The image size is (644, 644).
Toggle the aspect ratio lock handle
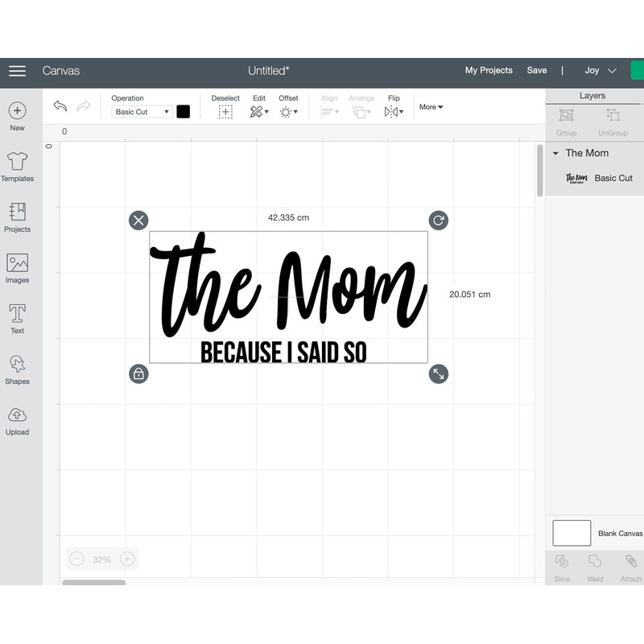pos(138,374)
